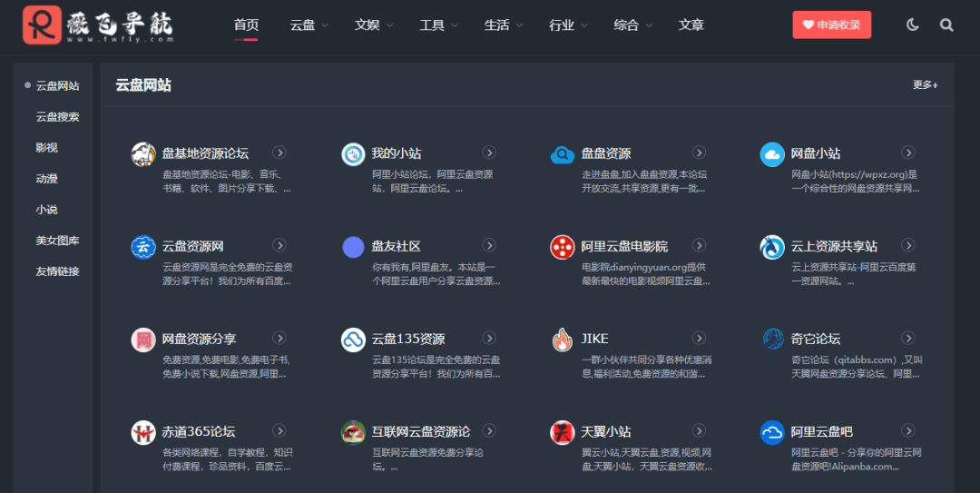Click the 赤道365论坛 site icon
This screenshot has width=980, height=493.
(143, 432)
